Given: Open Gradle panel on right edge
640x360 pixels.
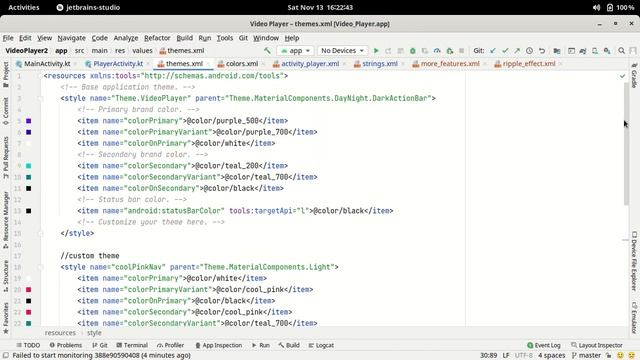Looking at the screenshot, I should pyautogui.click(x=634, y=76).
